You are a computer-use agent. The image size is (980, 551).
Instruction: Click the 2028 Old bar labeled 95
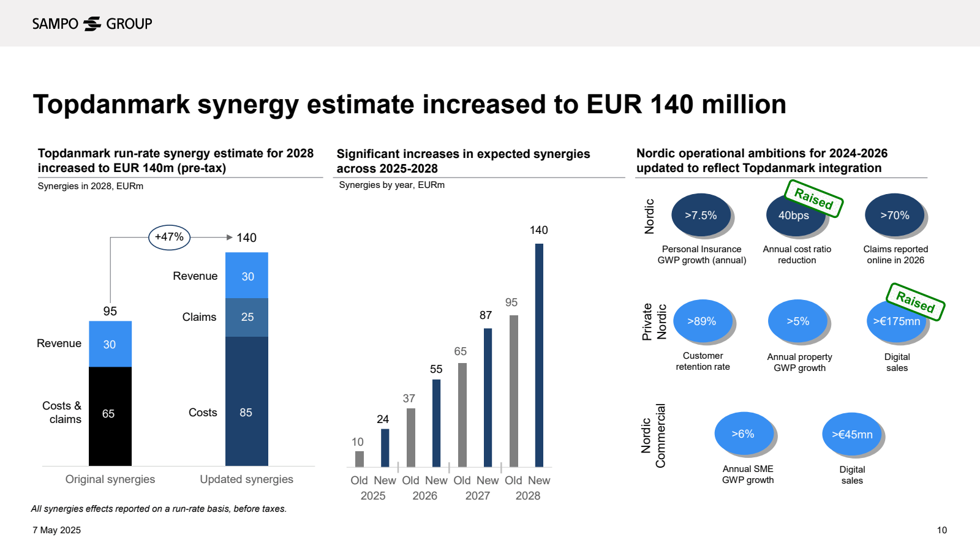pos(514,391)
